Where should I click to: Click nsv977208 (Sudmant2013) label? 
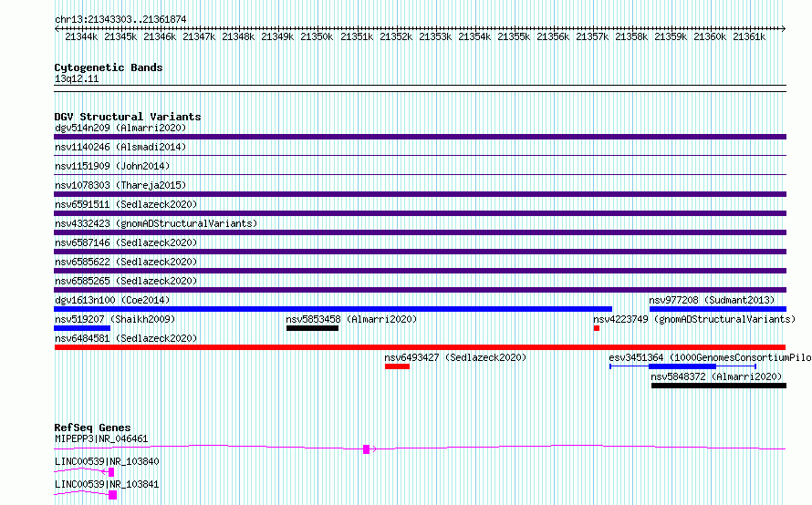tap(712, 300)
